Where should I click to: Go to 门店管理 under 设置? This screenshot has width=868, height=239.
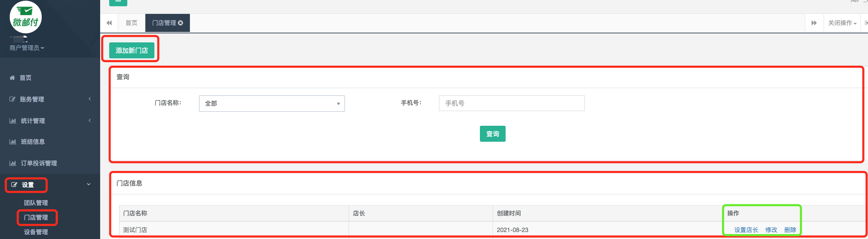pos(36,217)
